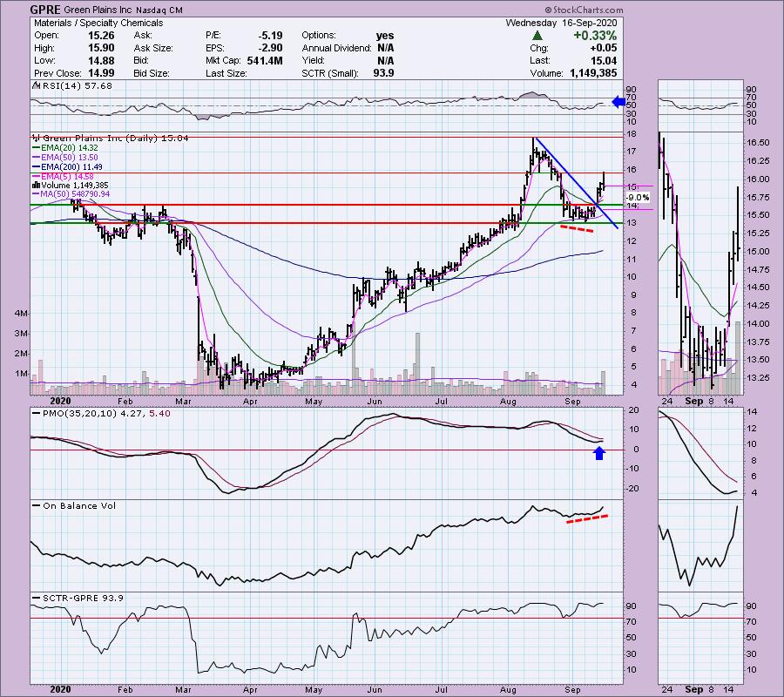Image resolution: width=784 pixels, height=697 pixels.
Task: Click the P/E value -5.19
Action: (271, 36)
